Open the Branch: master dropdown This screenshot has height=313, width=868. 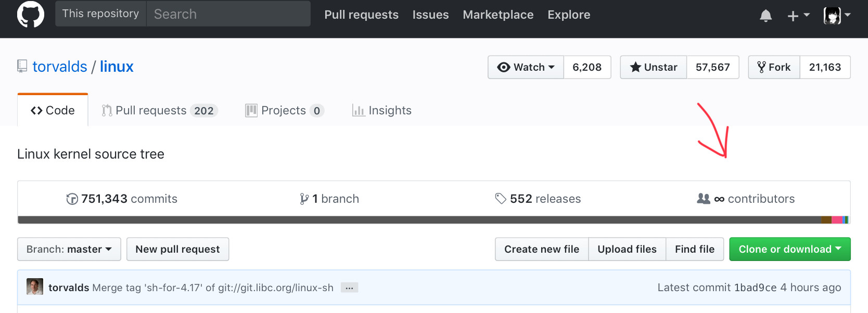pyautogui.click(x=69, y=249)
